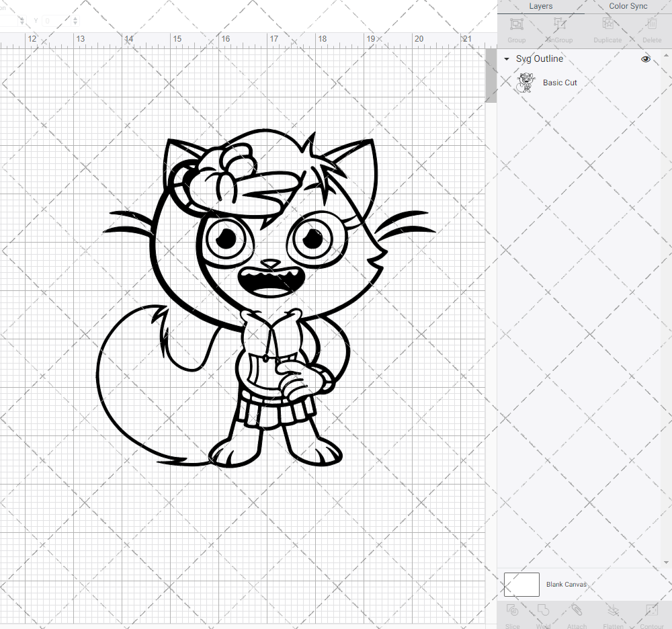Click the Blank Canvas color swatch
Screen dimensions: 672x629
(521, 584)
